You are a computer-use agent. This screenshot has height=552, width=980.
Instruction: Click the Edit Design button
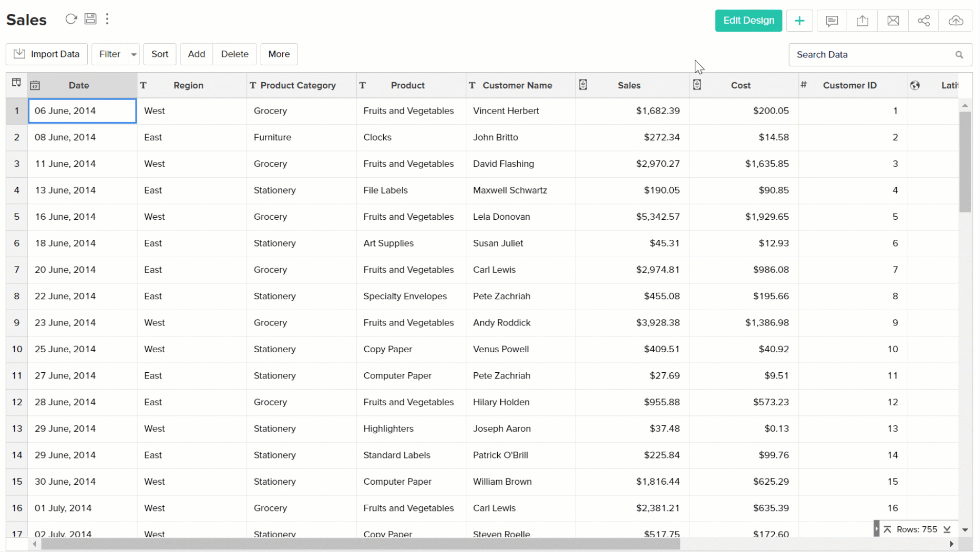click(x=748, y=21)
